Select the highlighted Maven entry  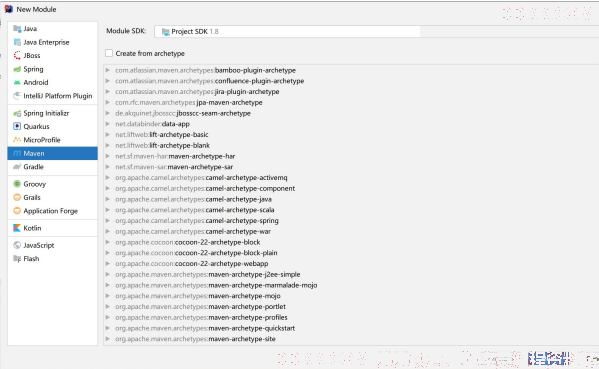(x=53, y=153)
